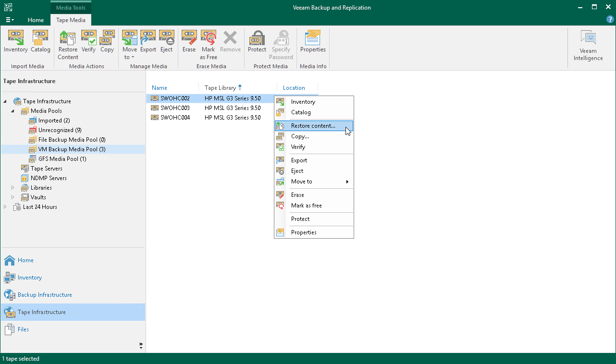Open Backup Infrastructure navigation pane
This screenshot has height=364, width=616.
pyautogui.click(x=73, y=295)
